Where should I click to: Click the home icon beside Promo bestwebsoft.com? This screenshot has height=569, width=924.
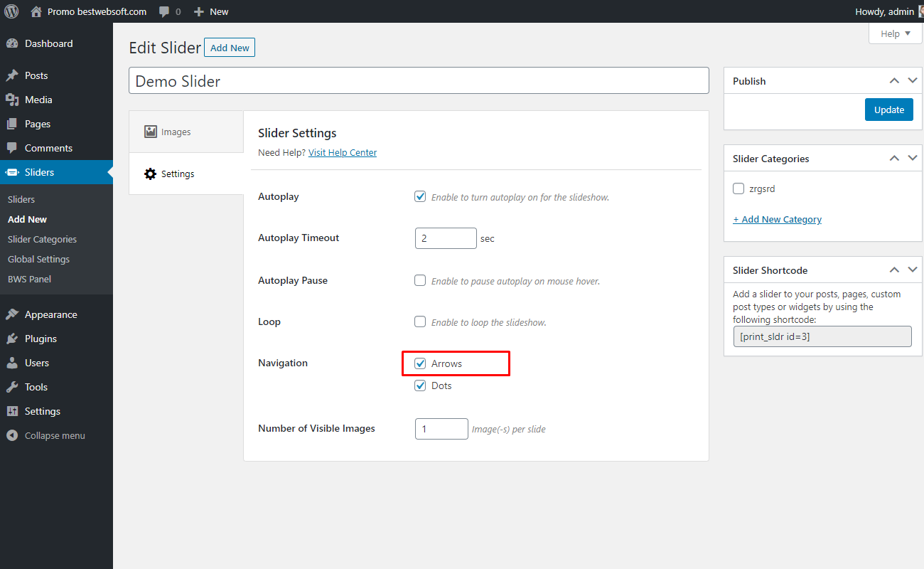[x=36, y=11]
